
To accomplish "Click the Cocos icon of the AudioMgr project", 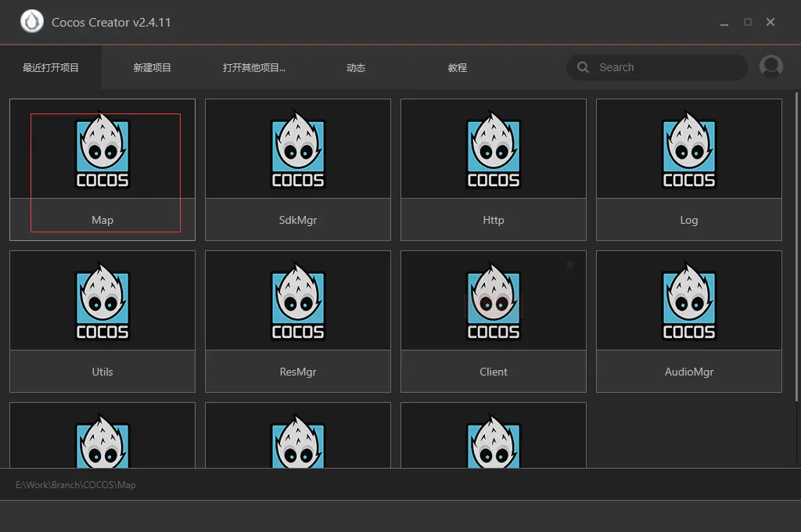I will (x=689, y=301).
